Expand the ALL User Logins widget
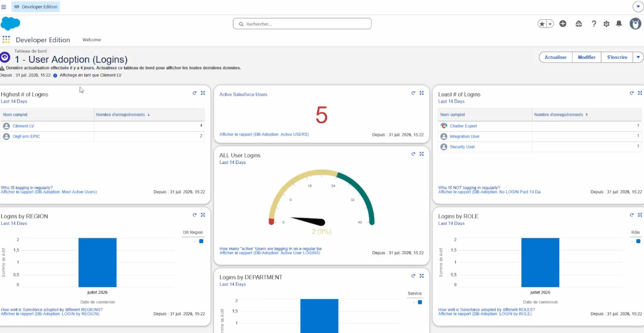 pyautogui.click(x=422, y=154)
